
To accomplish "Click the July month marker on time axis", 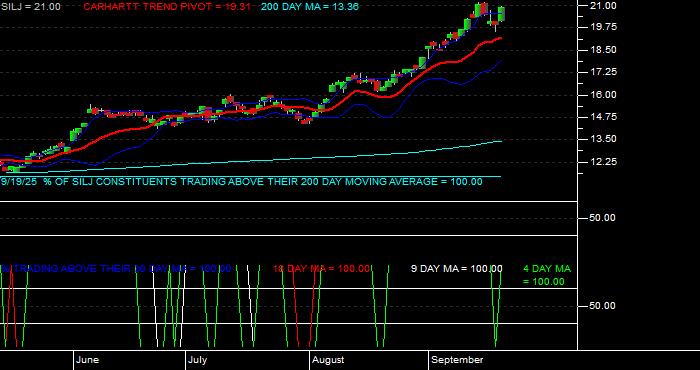I will pyautogui.click(x=197, y=360).
